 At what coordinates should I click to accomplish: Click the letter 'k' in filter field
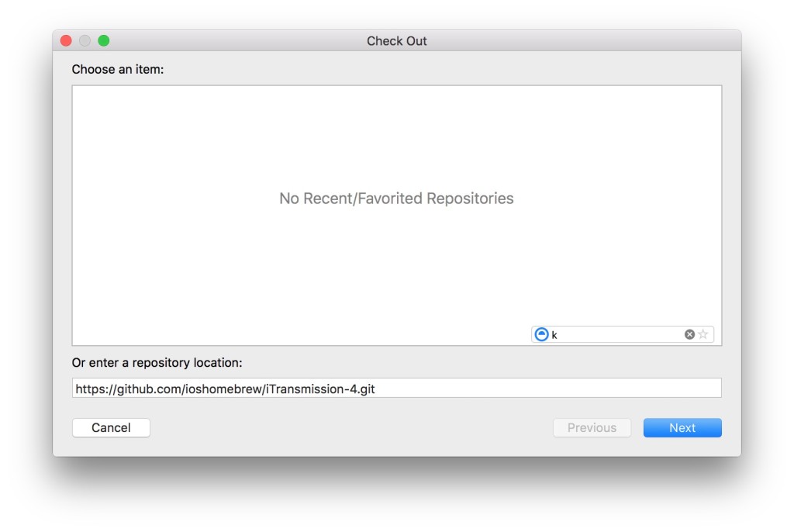click(554, 335)
